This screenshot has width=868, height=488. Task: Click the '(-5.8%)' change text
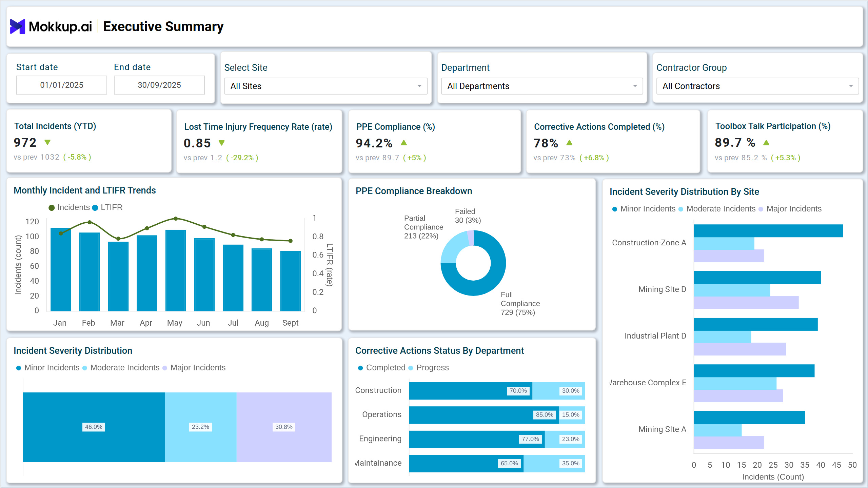77,157
